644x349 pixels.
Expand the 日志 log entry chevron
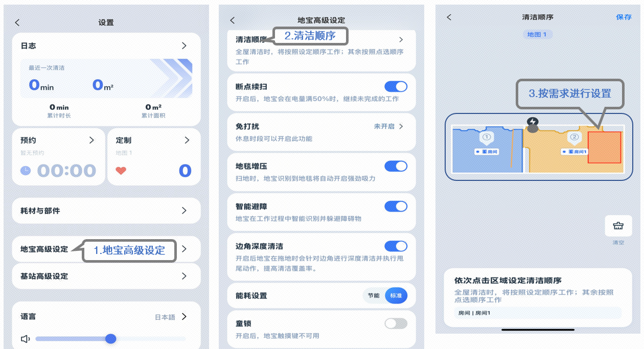184,46
